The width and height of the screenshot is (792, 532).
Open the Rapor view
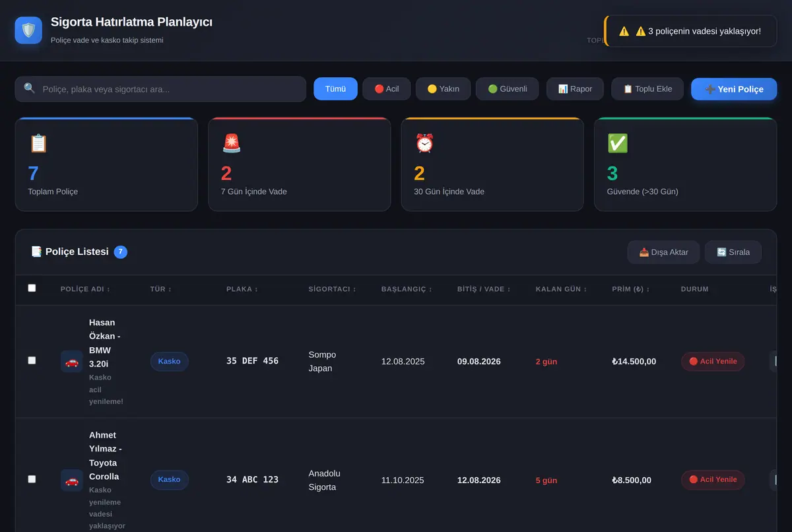pos(575,89)
